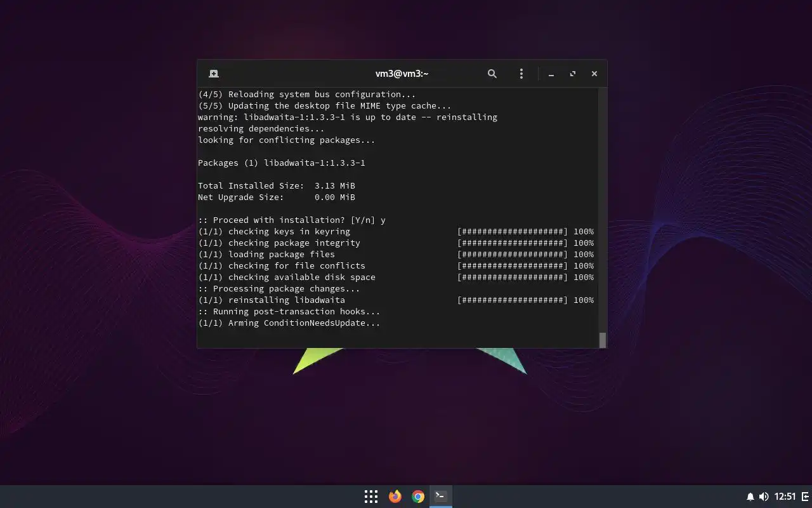The width and height of the screenshot is (812, 508).
Task: Click the progress bar for checking keys in keyring
Action: pyautogui.click(x=513, y=231)
